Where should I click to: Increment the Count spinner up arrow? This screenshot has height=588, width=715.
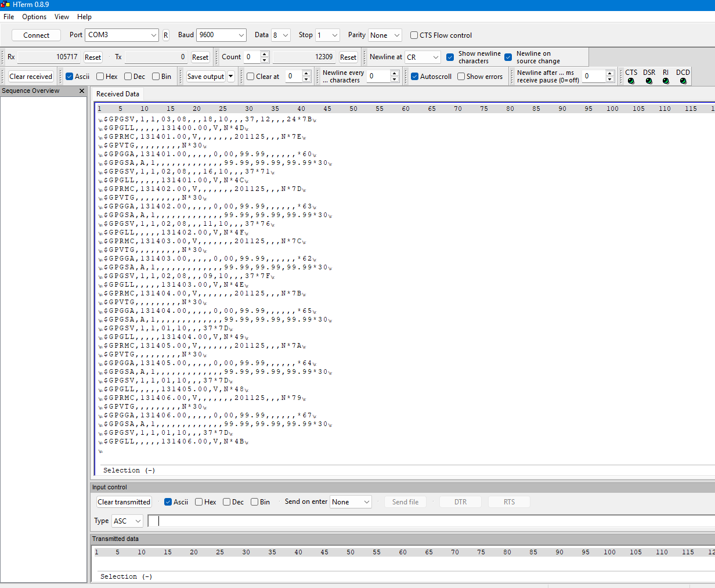[x=265, y=54]
